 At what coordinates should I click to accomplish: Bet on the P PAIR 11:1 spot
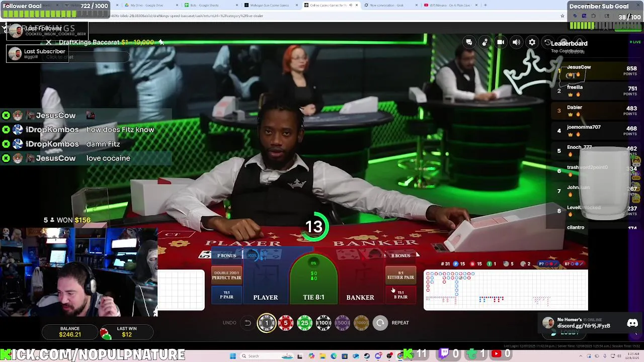click(226, 295)
